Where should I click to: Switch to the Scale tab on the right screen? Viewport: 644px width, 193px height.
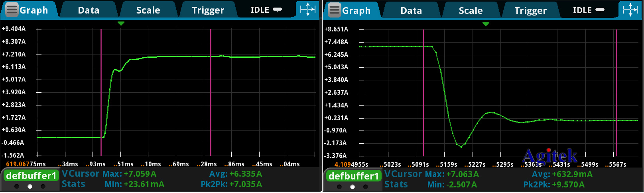point(471,11)
